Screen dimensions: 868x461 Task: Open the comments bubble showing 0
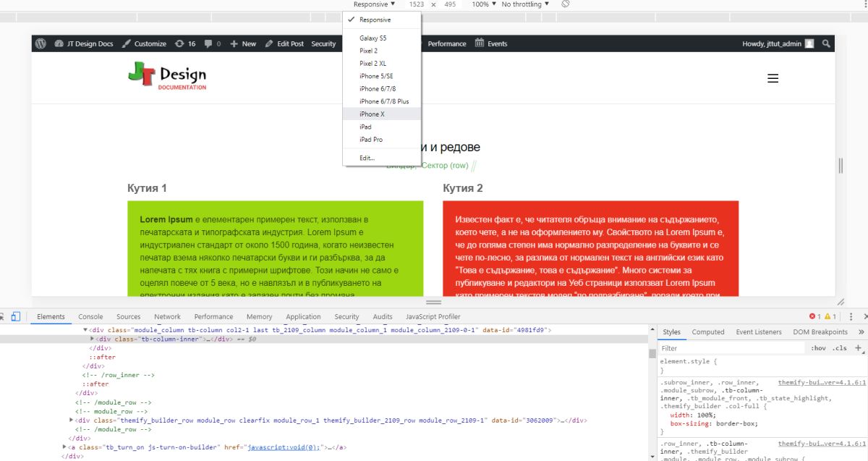pos(212,43)
